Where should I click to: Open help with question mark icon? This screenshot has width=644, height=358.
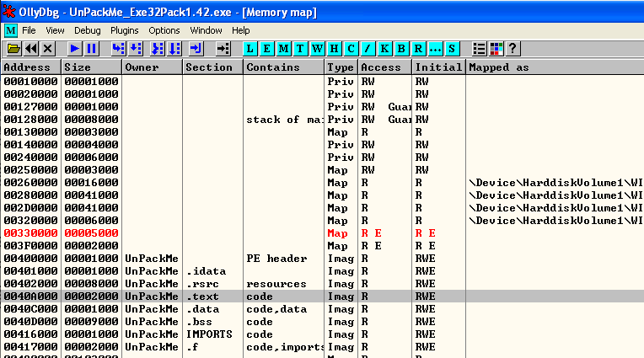click(513, 49)
